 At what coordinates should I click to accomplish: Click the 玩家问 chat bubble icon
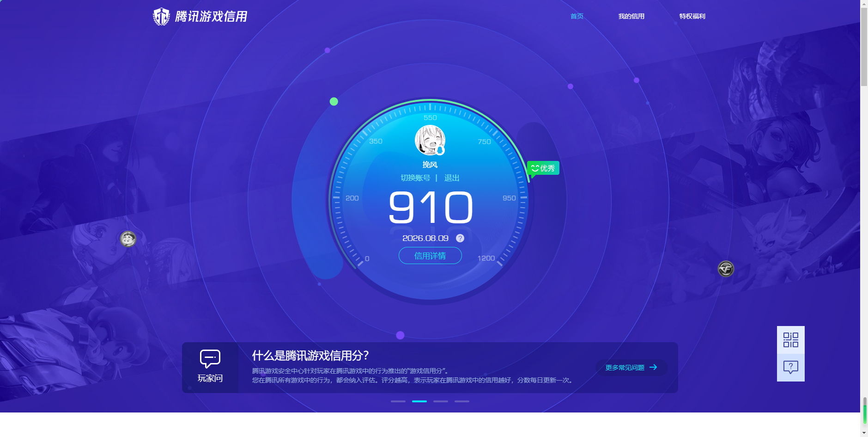tap(210, 359)
